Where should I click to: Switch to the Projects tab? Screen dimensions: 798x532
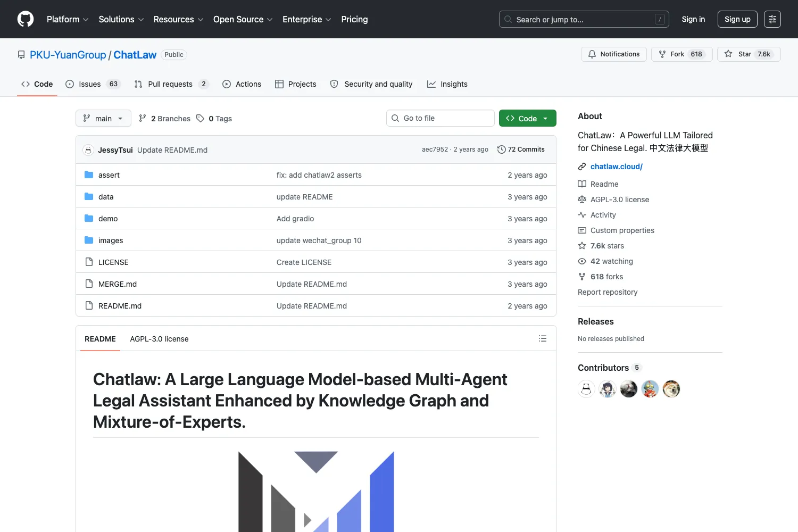[x=296, y=84]
